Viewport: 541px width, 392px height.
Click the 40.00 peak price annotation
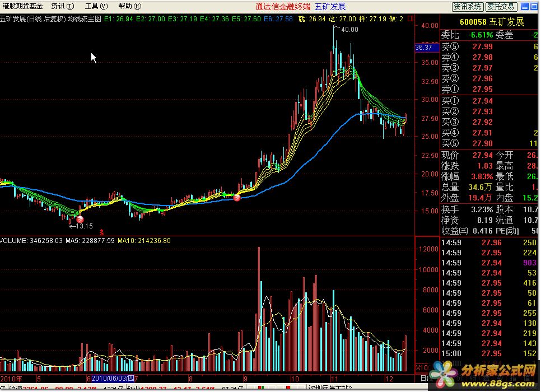[x=349, y=30]
